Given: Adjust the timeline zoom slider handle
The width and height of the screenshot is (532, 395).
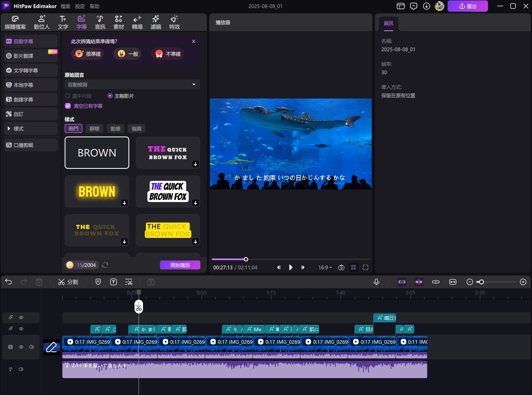Looking at the screenshot, I should pyautogui.click(x=481, y=282).
